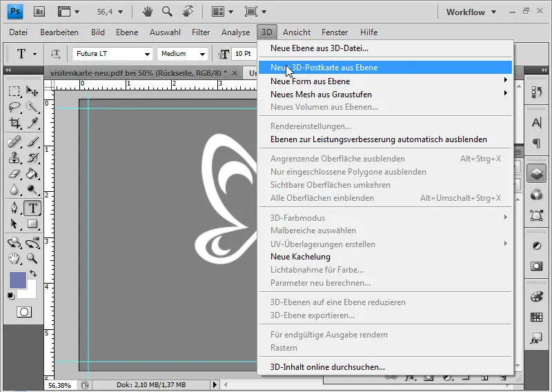Open the Bild menu
Image resolution: width=552 pixels, height=392 pixels.
click(x=97, y=32)
